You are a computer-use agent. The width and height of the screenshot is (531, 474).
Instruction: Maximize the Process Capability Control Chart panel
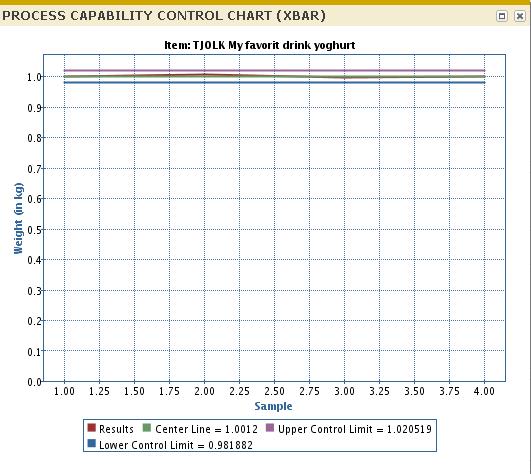tap(502, 16)
